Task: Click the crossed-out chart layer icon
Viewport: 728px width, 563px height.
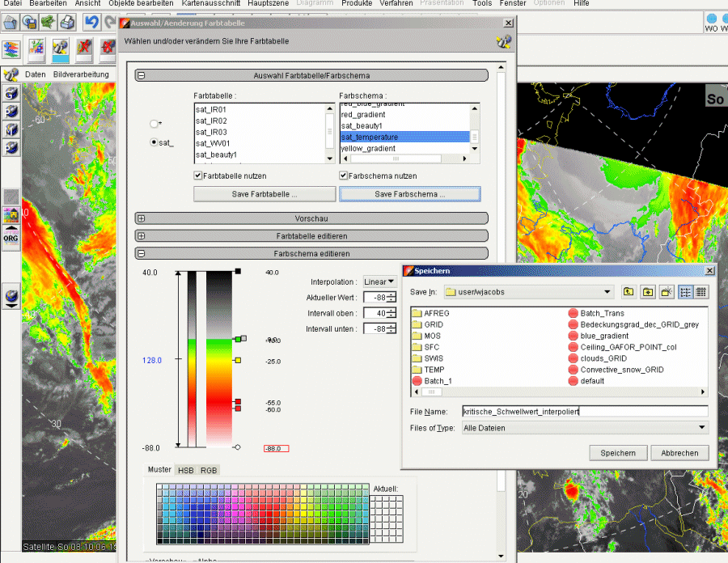Action: [x=84, y=49]
